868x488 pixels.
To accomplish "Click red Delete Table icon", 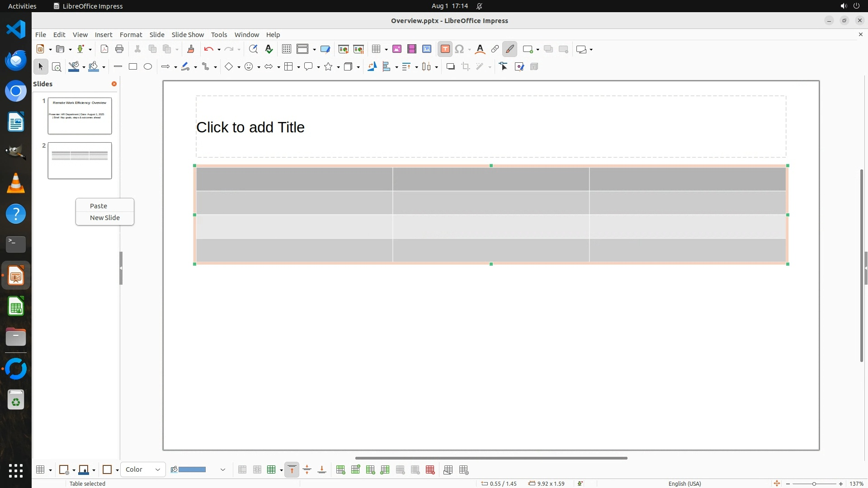I will tap(430, 470).
